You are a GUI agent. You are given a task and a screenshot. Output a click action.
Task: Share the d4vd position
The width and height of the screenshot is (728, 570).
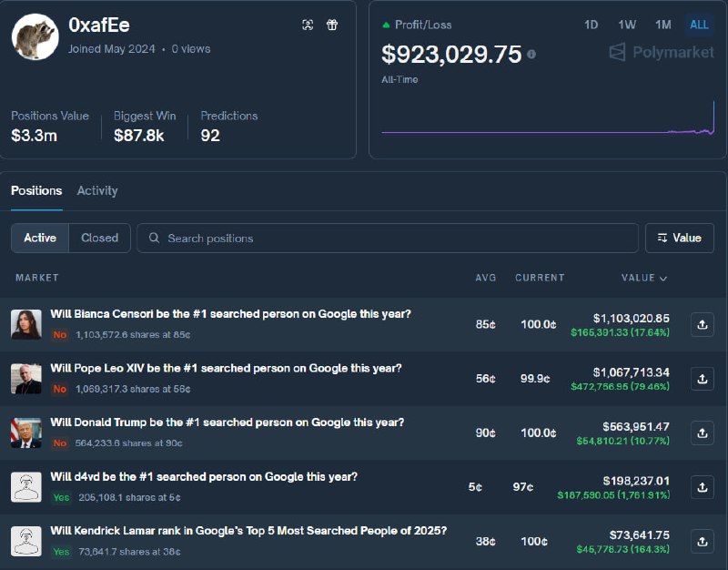[702, 487]
